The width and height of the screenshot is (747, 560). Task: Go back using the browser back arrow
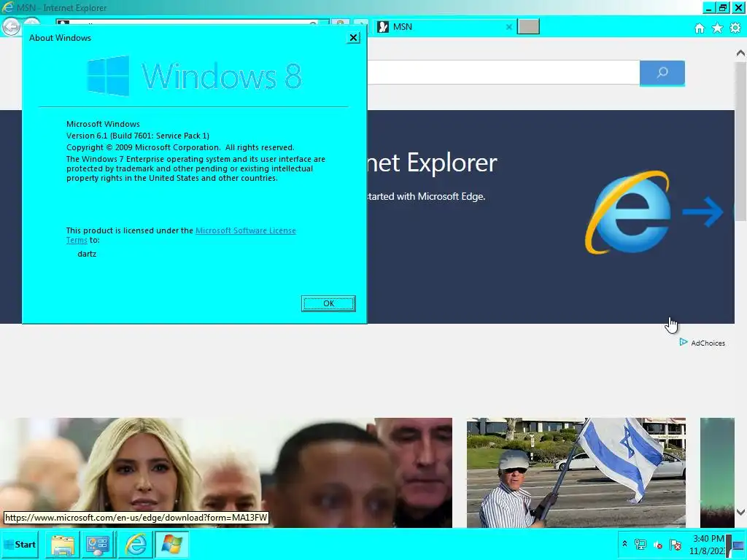(11, 27)
